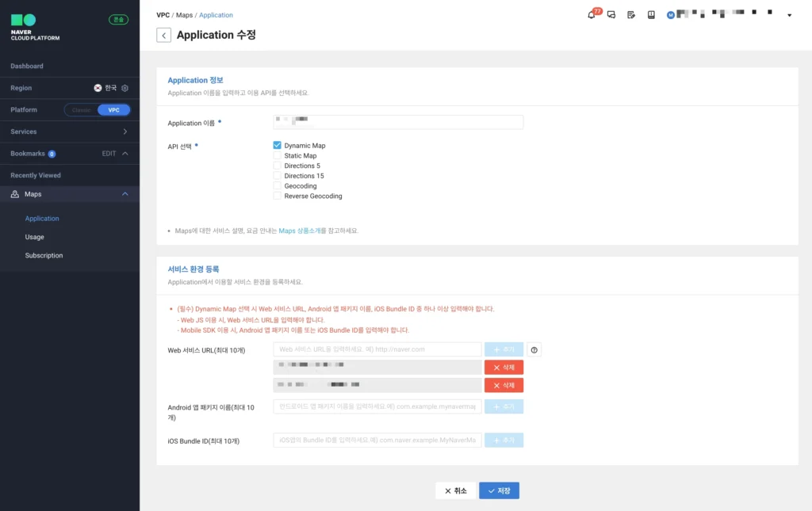Enable the Geocoding API checkbox

coord(278,185)
